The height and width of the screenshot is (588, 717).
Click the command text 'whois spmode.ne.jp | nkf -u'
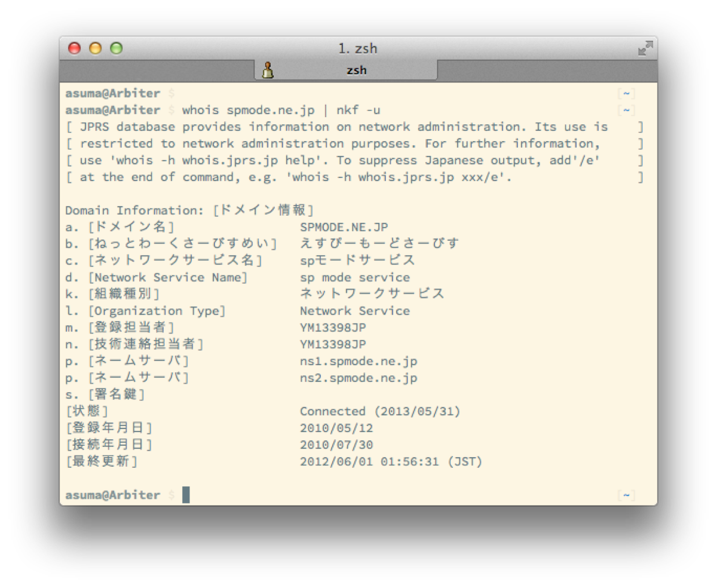point(281,111)
